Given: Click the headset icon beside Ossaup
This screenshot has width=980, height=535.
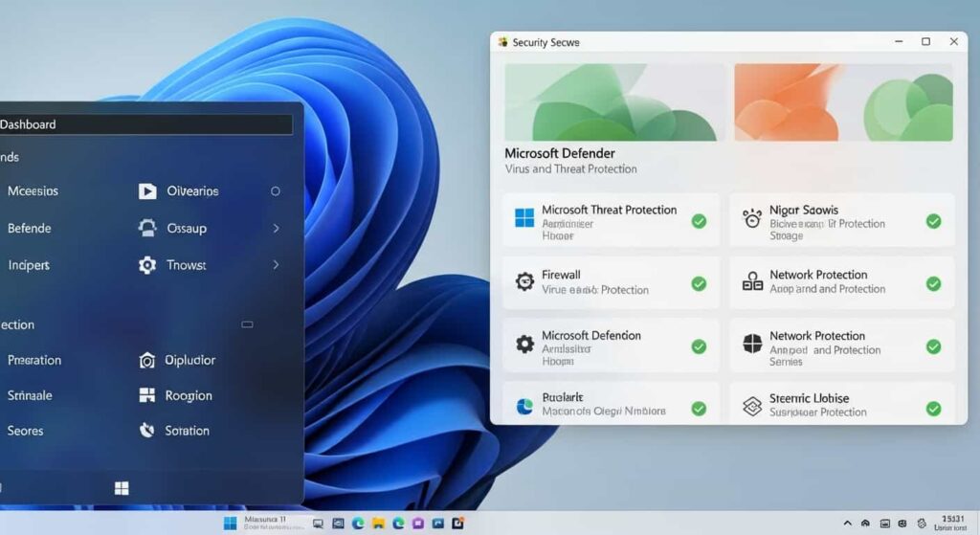Looking at the screenshot, I should click(147, 228).
